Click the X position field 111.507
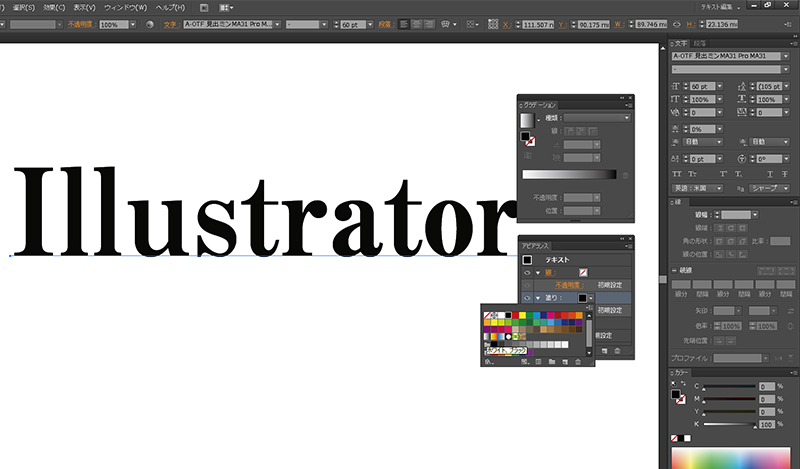 (x=538, y=24)
